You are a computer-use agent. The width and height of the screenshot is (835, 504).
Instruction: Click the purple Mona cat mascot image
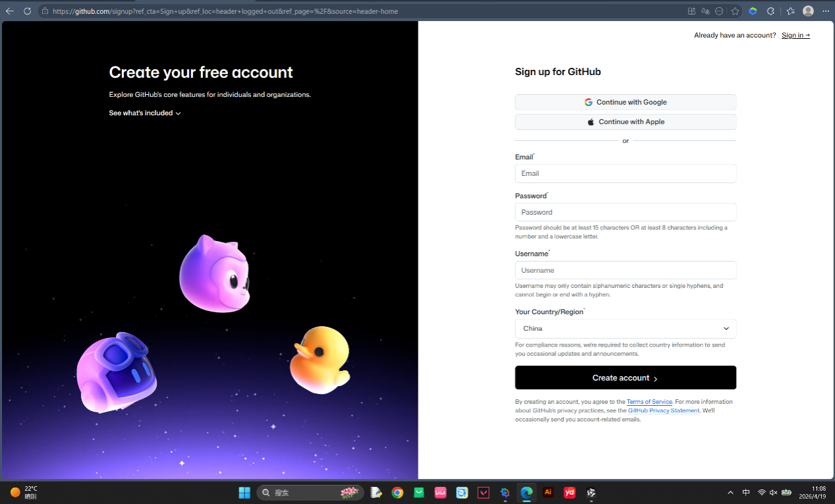[x=215, y=273]
